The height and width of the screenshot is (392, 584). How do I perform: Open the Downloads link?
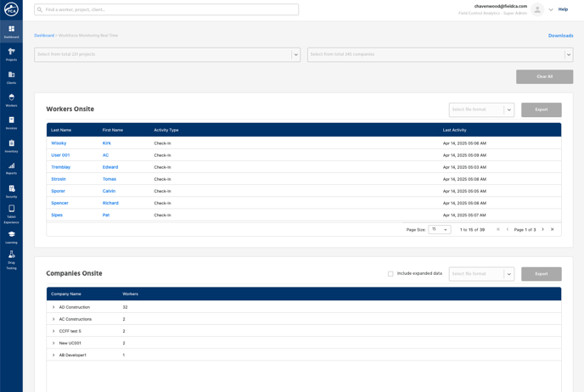pos(560,36)
